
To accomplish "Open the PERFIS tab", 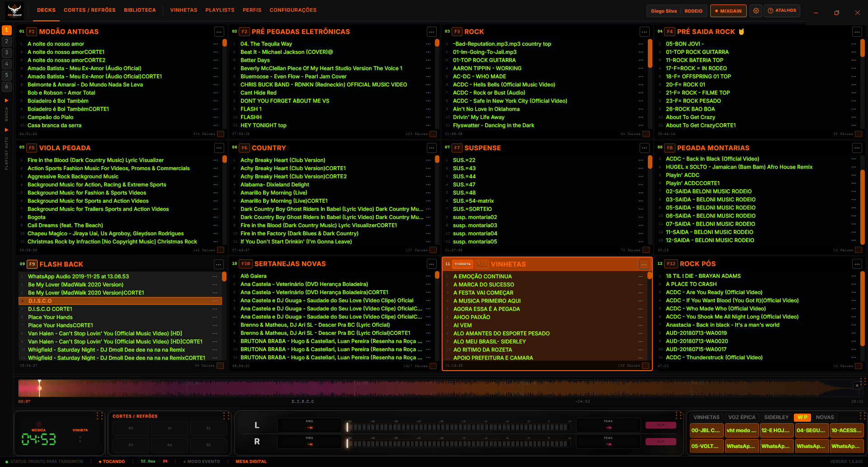I will click(x=252, y=10).
